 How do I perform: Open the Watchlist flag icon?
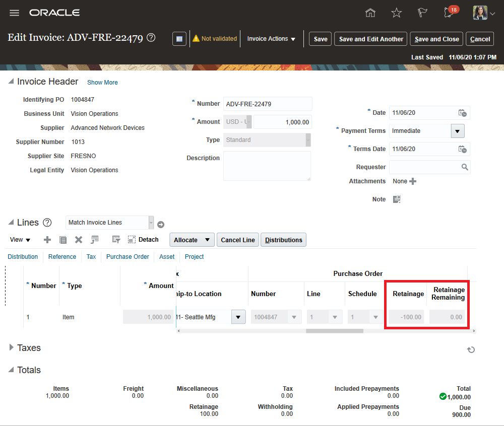coord(422,13)
